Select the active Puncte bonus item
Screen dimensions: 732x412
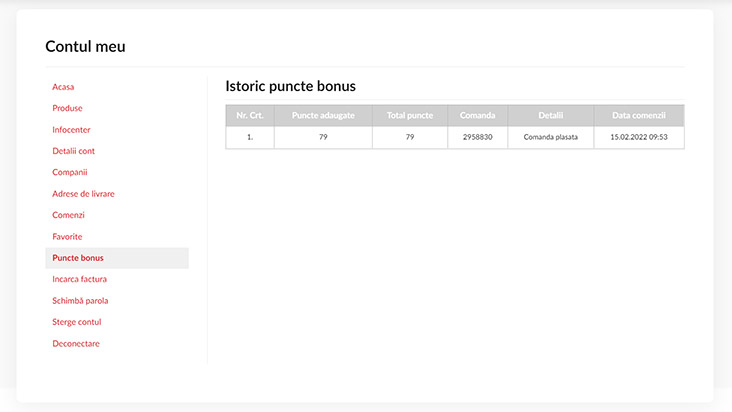78,258
